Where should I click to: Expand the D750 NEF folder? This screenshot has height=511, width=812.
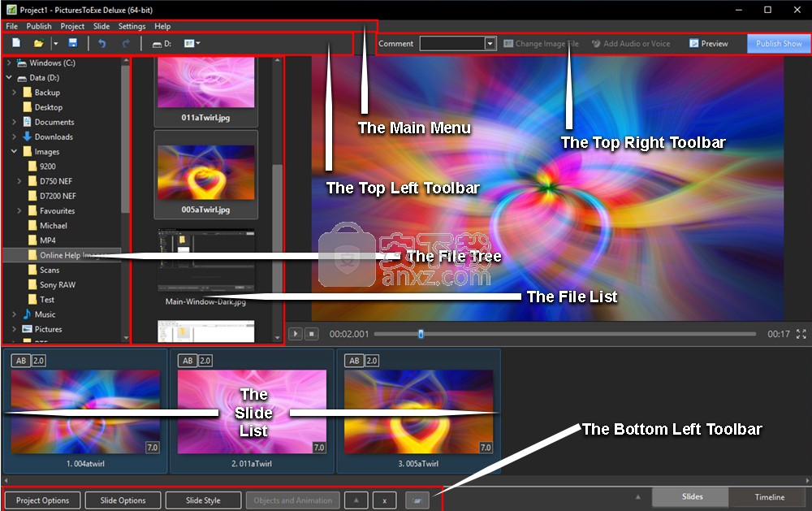(19, 181)
